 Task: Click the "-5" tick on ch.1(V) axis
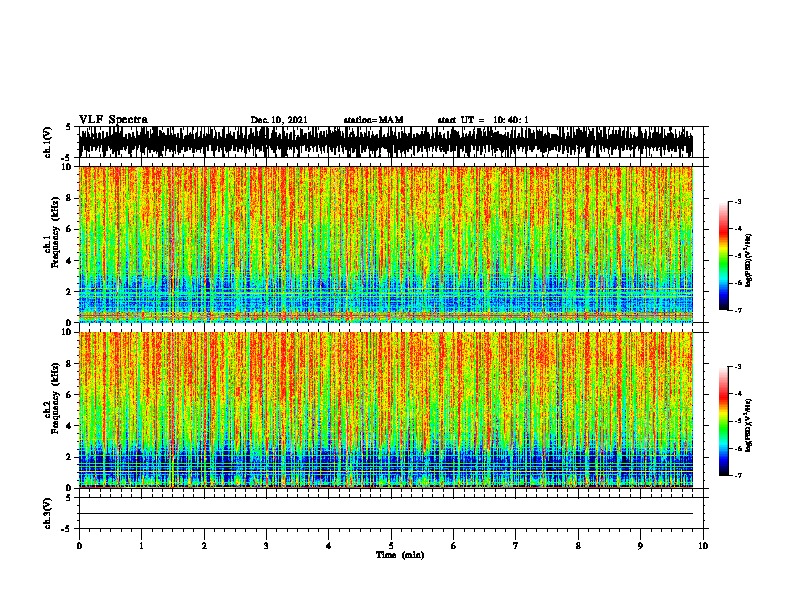click(x=66, y=158)
